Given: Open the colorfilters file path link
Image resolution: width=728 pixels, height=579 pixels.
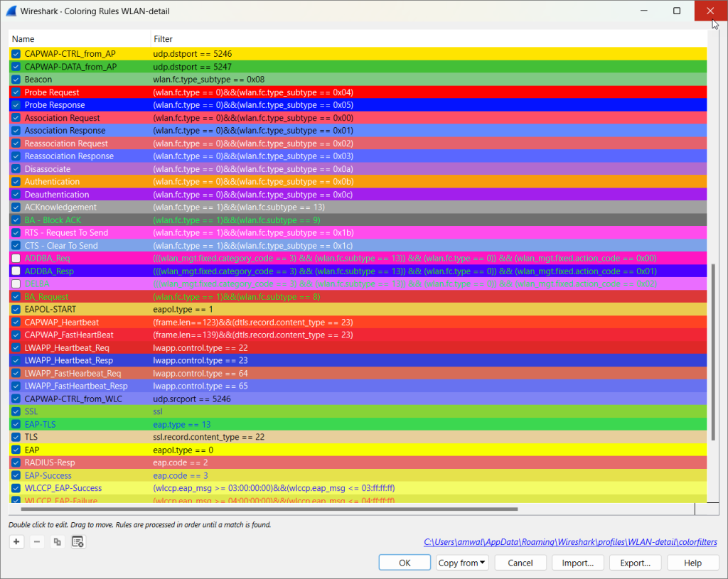Looking at the screenshot, I should coord(570,542).
